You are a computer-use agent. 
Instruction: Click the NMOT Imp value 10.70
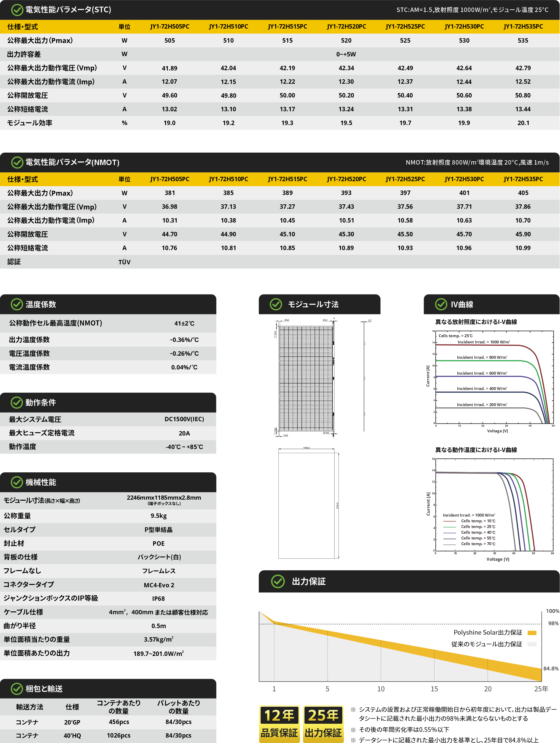click(x=523, y=220)
